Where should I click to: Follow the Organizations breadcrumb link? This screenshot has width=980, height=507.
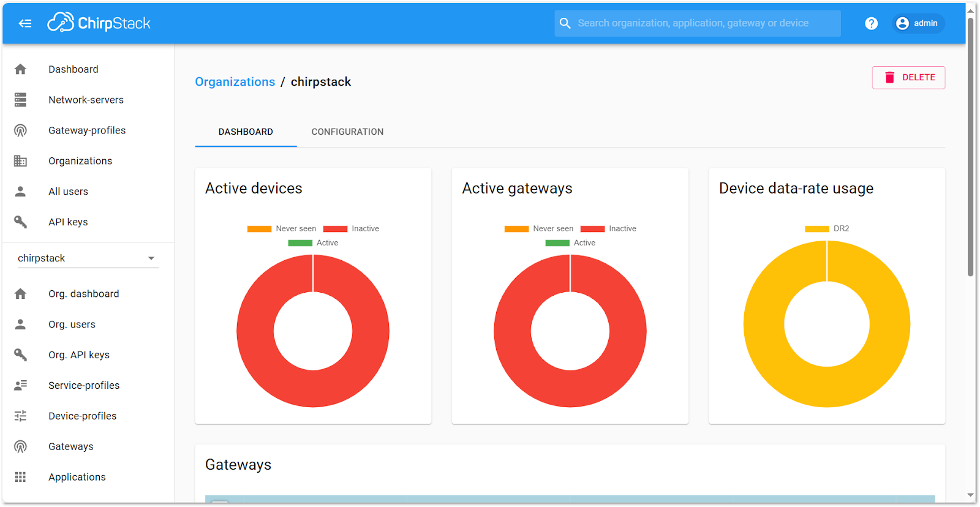235,82
